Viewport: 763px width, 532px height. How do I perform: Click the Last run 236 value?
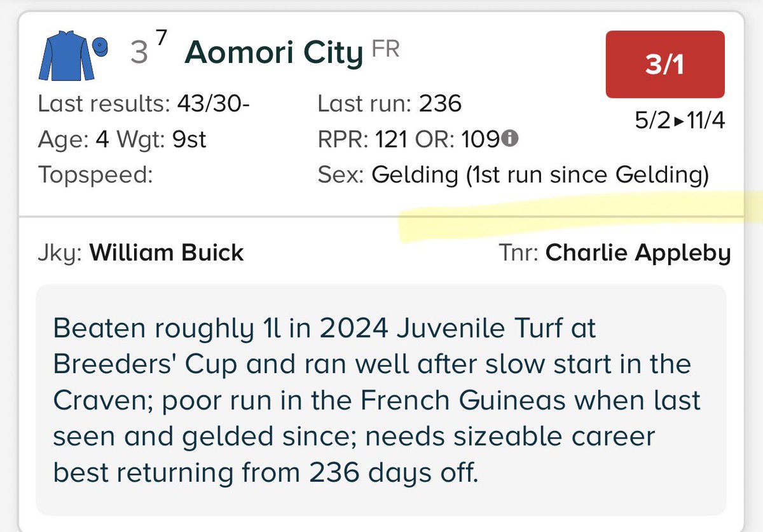click(x=440, y=104)
